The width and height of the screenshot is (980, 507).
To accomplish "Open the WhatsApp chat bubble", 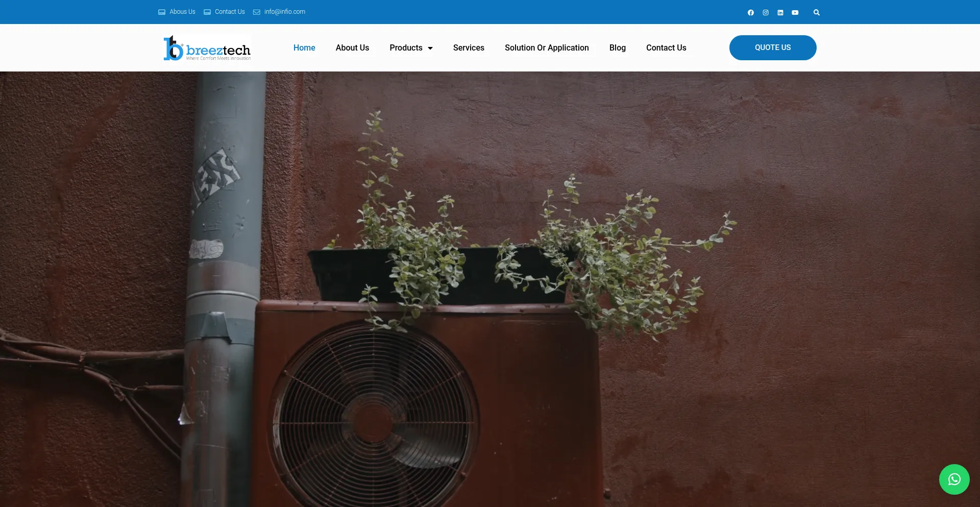I will pyautogui.click(x=954, y=479).
